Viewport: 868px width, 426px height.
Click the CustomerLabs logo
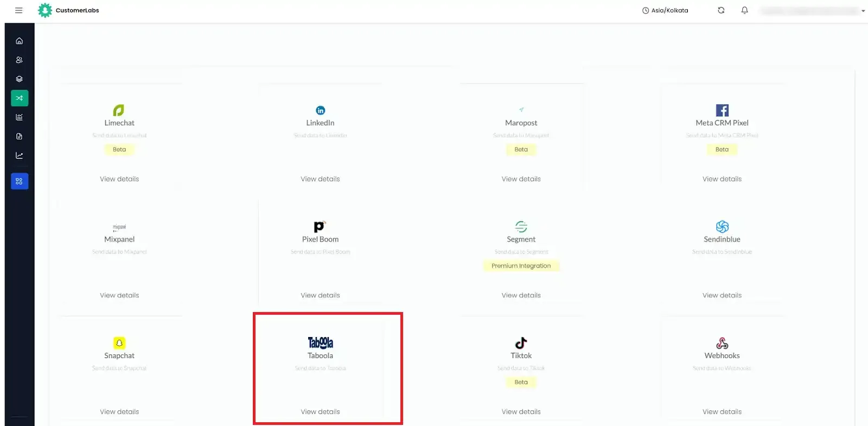pos(68,10)
